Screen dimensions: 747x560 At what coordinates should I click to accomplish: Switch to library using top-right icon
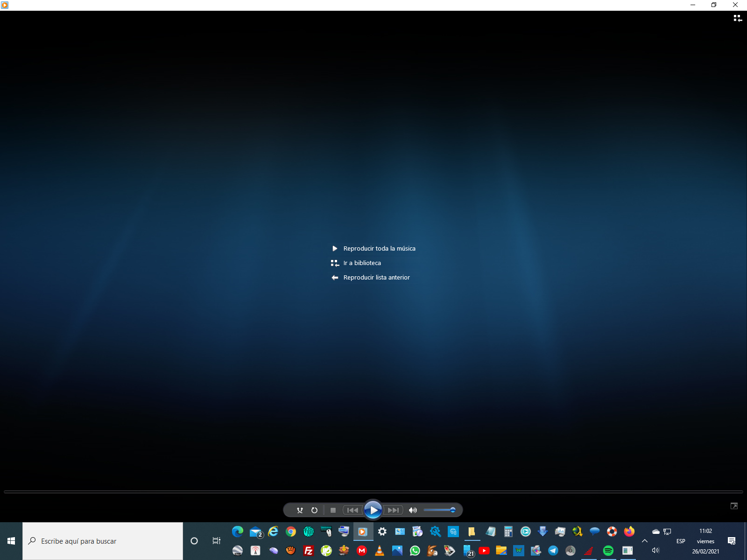click(737, 18)
